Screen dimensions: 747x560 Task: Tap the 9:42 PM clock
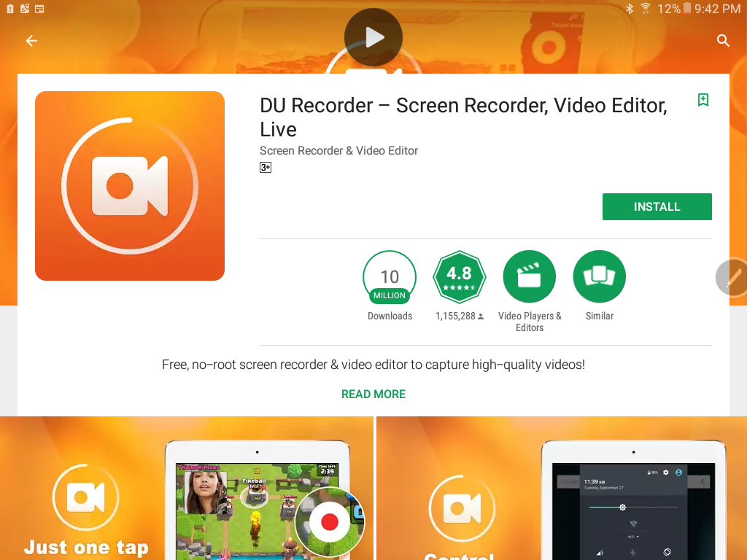(718, 9)
